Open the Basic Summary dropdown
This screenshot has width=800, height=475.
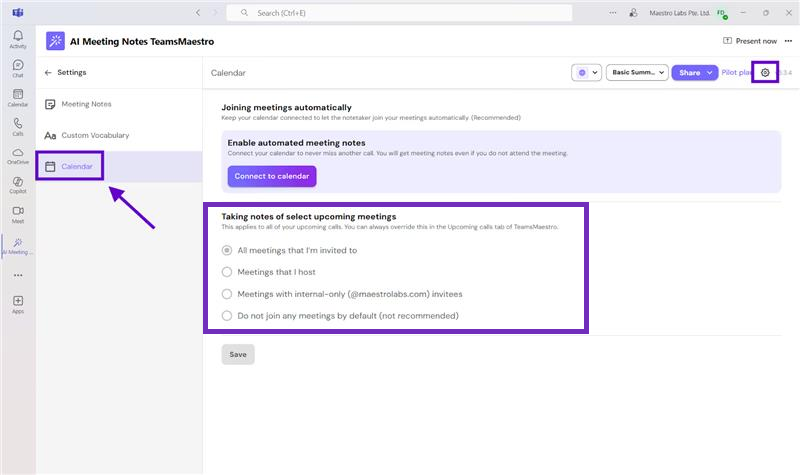(637, 72)
